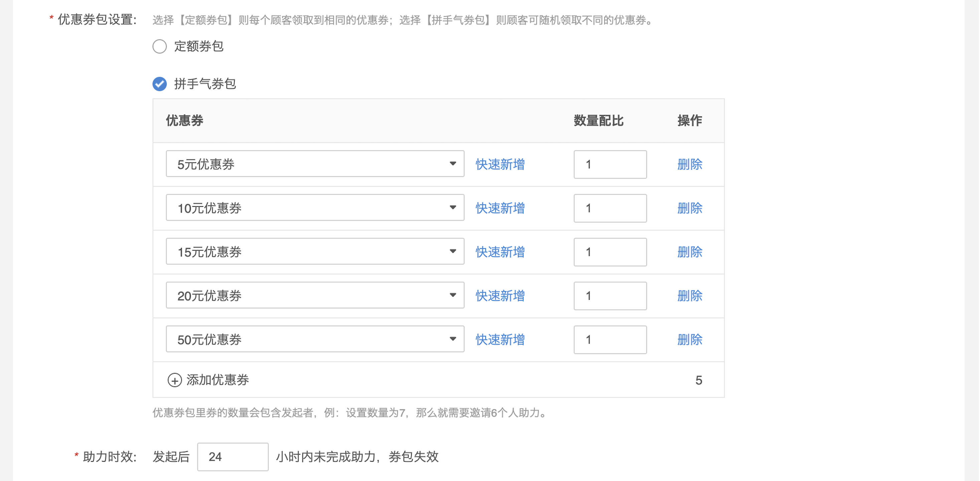Click 快速新增 next to 15元优惠券
This screenshot has height=481, width=980.
coord(500,252)
